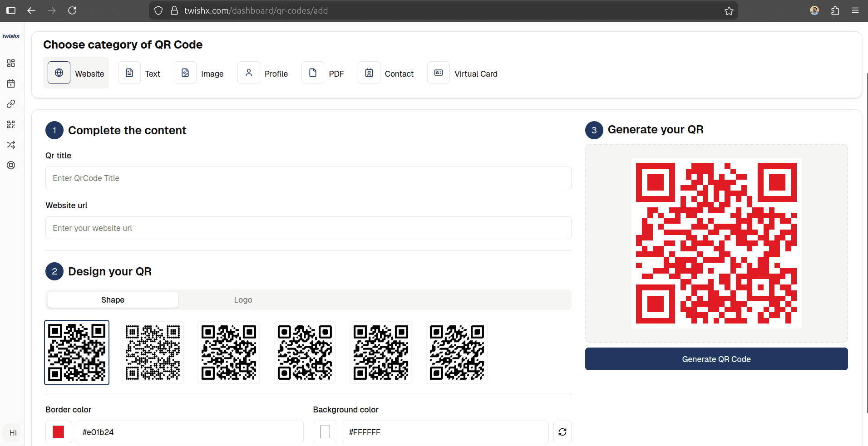Select the Website category globe icon
Image resolution: width=868 pixels, height=446 pixels.
pyautogui.click(x=59, y=73)
